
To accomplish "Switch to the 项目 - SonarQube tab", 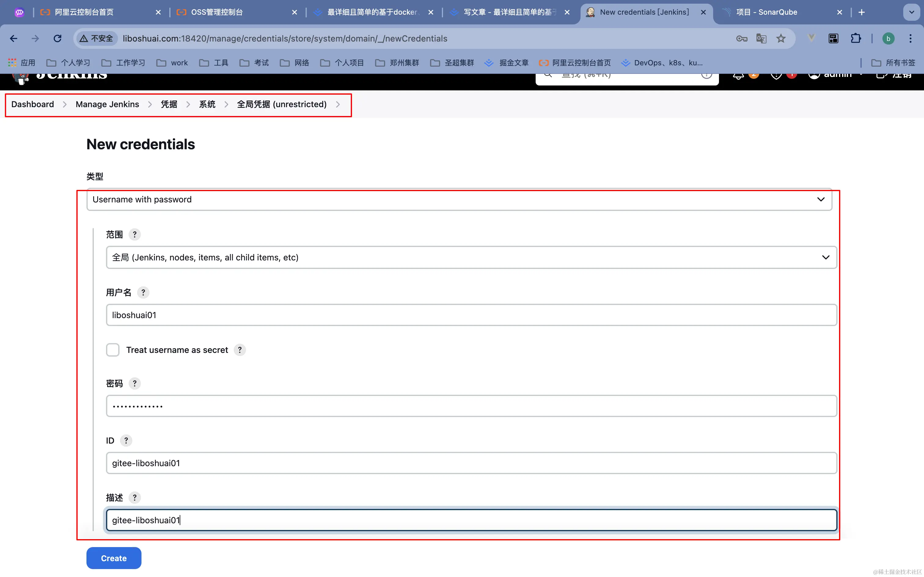I will coord(766,12).
